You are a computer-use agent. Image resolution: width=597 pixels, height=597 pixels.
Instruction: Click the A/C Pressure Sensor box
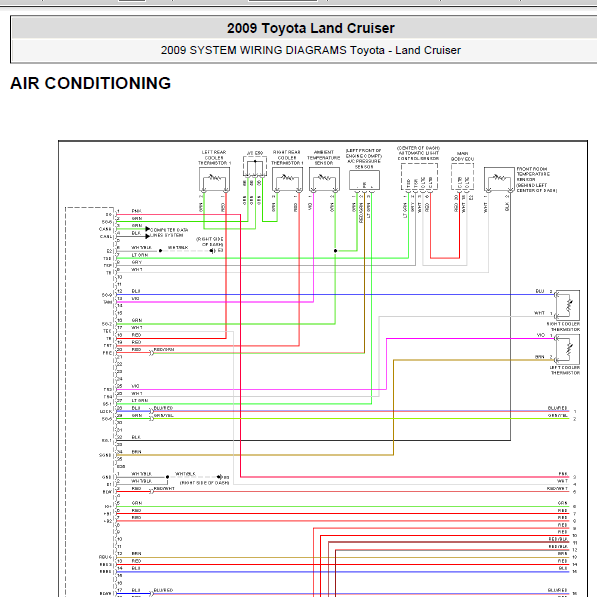pyautogui.click(x=364, y=180)
